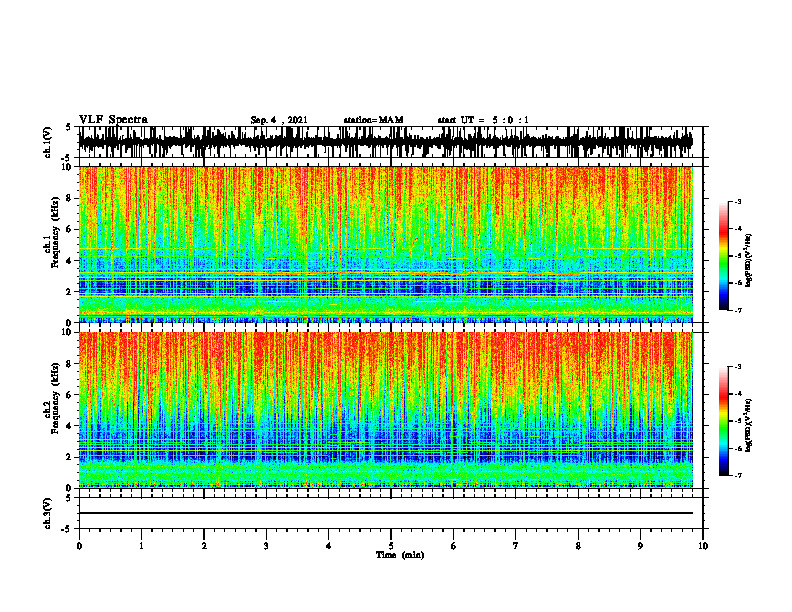
Task: Click the ch.2 spectrogram plot area
Action: point(385,410)
